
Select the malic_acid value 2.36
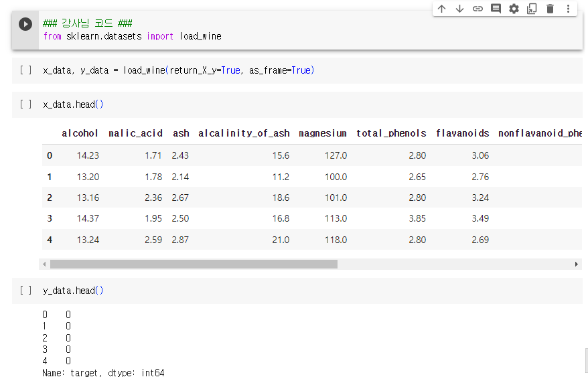(x=153, y=198)
